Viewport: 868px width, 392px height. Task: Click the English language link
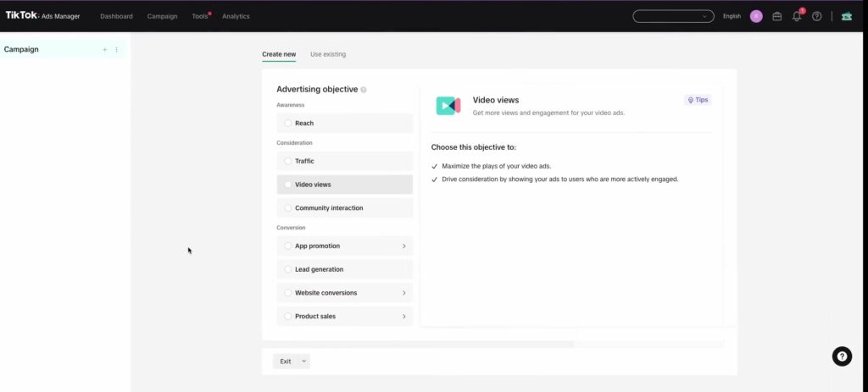[732, 17]
